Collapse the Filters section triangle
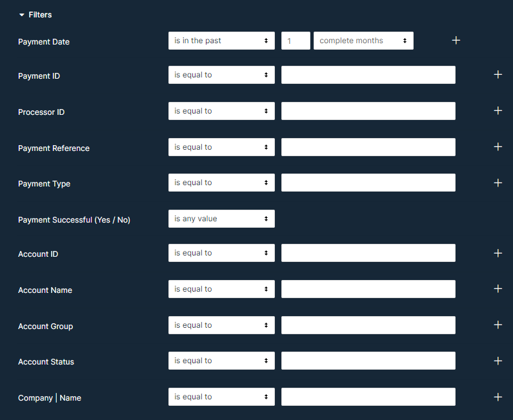 [x=21, y=15]
